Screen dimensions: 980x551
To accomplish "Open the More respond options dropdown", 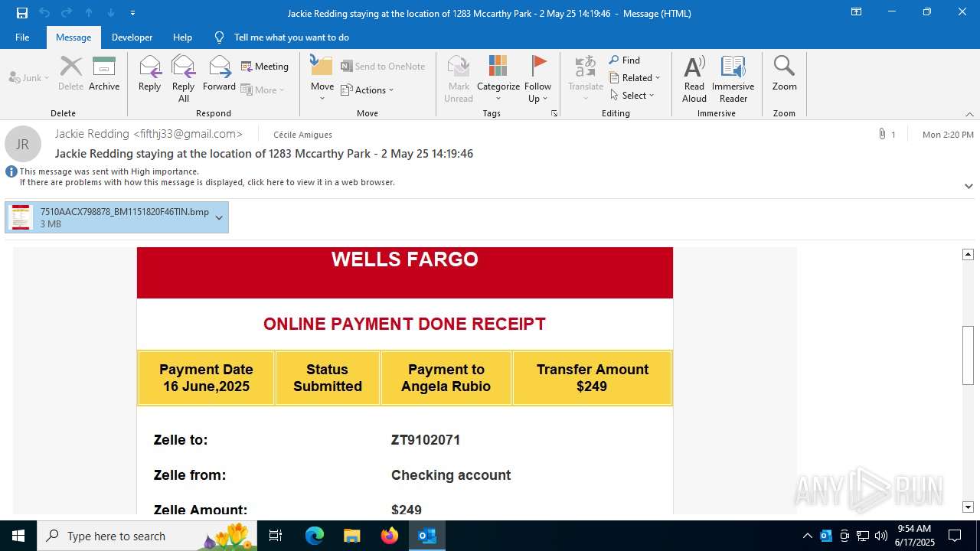I will (x=263, y=90).
